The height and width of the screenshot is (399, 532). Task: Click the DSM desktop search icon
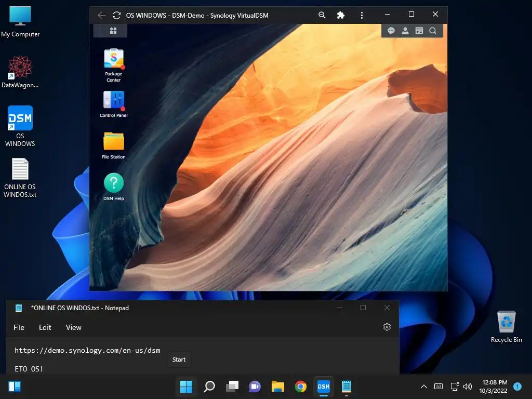coord(433,31)
